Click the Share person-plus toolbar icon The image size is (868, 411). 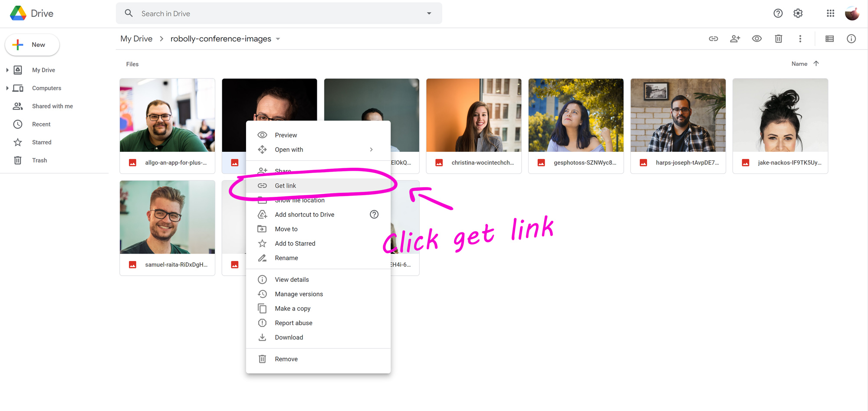point(735,39)
